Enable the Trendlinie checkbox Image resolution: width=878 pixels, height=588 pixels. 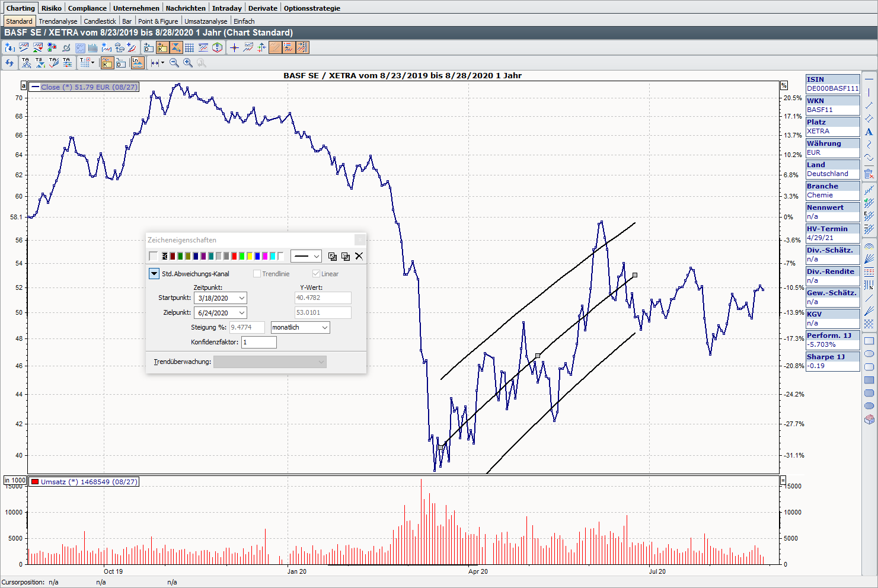[x=257, y=274]
